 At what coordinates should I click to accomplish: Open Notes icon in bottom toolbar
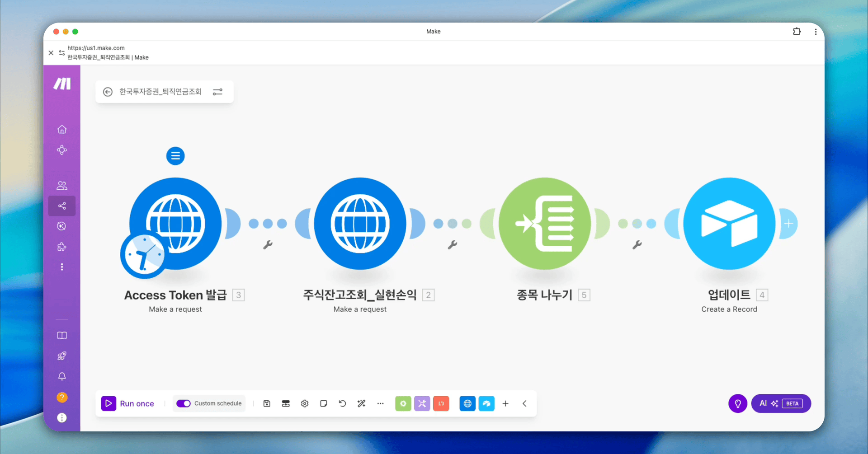324,403
